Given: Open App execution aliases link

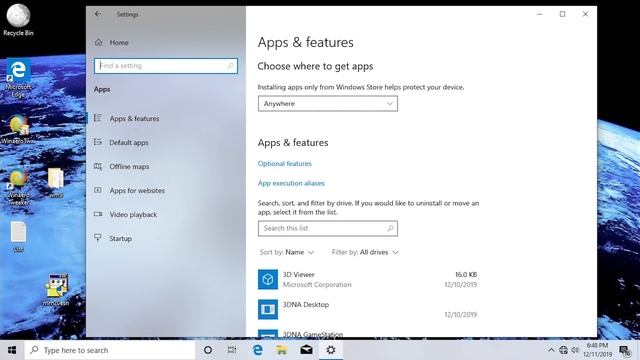Looking at the screenshot, I should coord(291,183).
